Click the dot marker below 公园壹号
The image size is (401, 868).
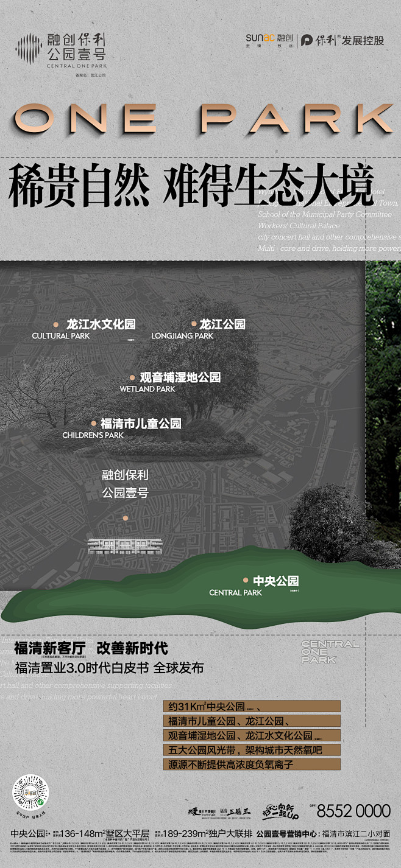[126, 519]
